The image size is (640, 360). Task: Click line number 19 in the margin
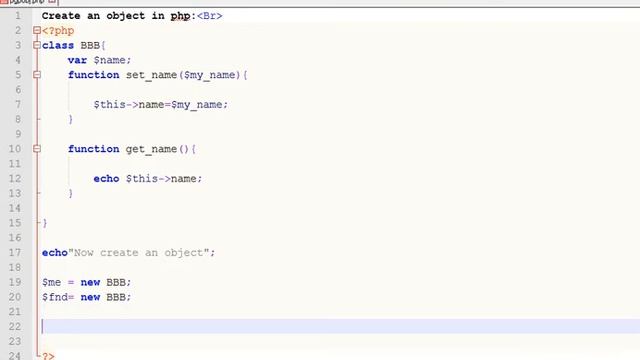coord(15,282)
